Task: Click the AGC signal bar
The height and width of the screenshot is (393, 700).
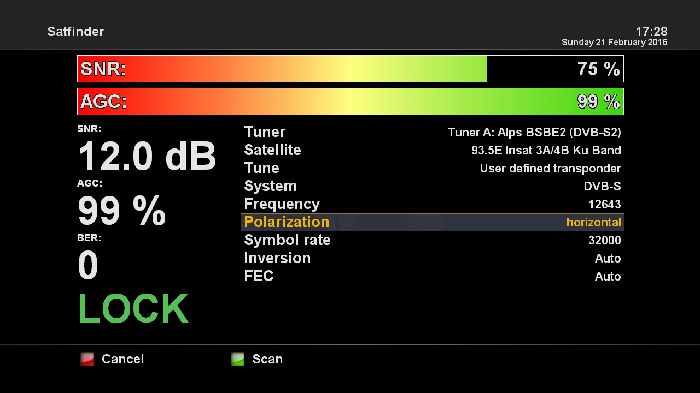Action: point(350,101)
